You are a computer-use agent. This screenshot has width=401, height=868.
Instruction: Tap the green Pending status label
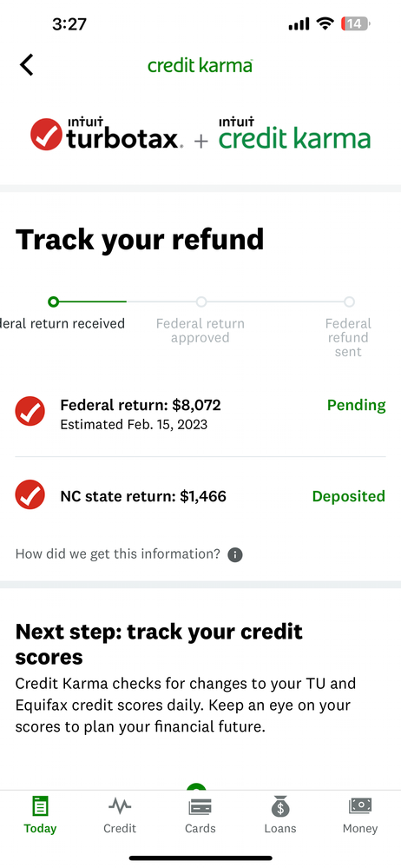(356, 405)
